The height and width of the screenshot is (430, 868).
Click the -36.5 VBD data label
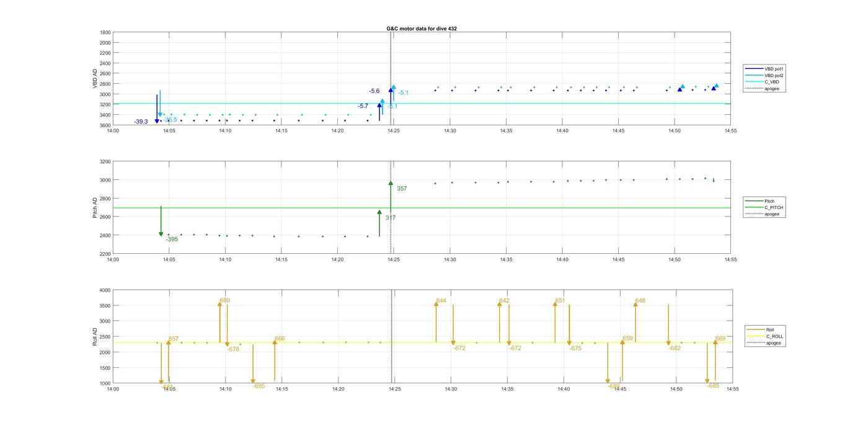point(170,120)
